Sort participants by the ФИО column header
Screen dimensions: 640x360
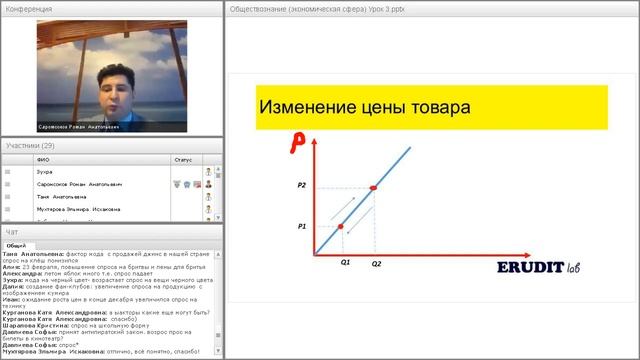click(x=102, y=160)
